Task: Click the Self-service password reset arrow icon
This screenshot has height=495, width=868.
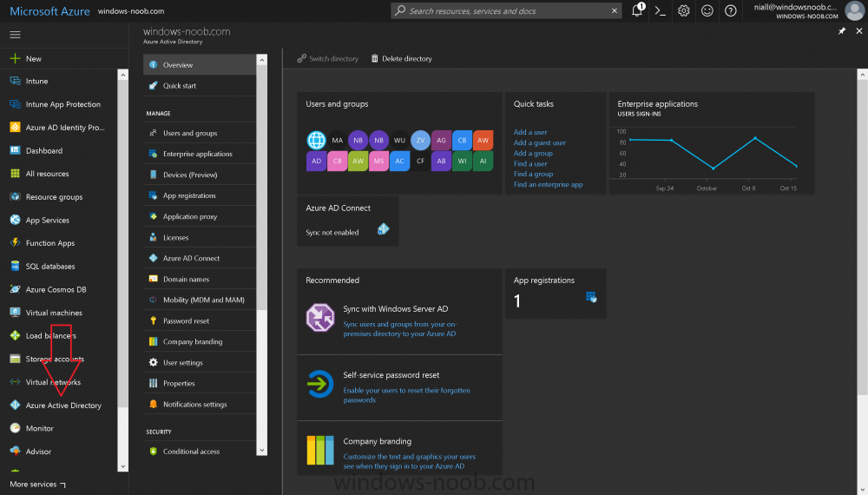Action: [x=320, y=384]
